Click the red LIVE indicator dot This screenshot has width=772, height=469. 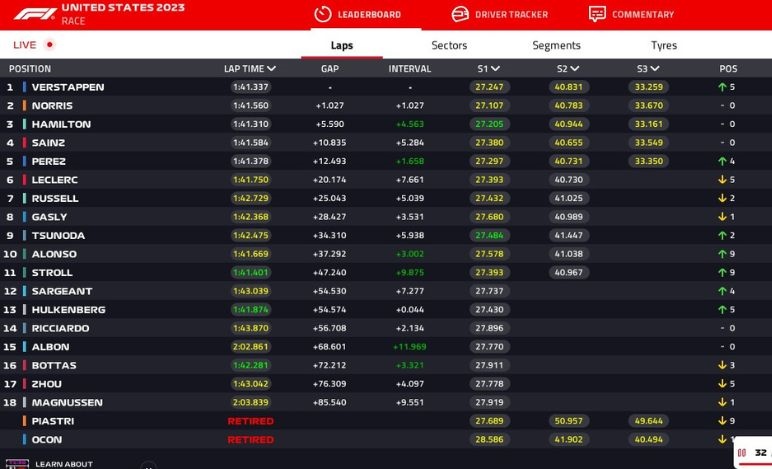(x=50, y=45)
